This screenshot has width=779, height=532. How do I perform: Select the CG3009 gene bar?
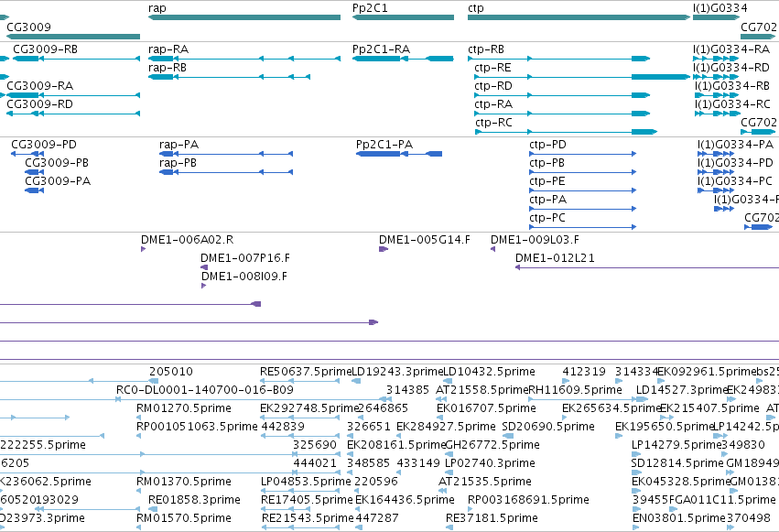[x=73, y=37]
